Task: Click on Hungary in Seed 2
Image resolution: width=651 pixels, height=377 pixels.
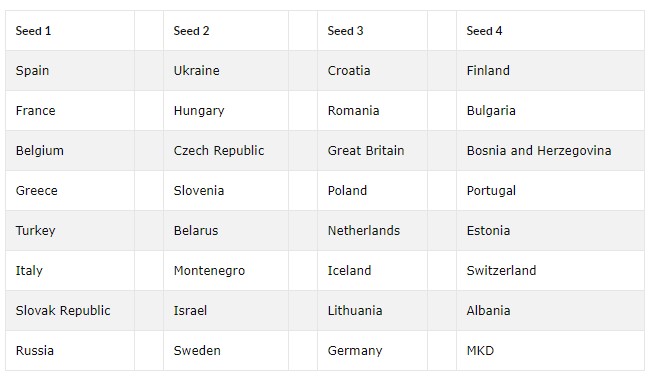Action: [x=199, y=110]
